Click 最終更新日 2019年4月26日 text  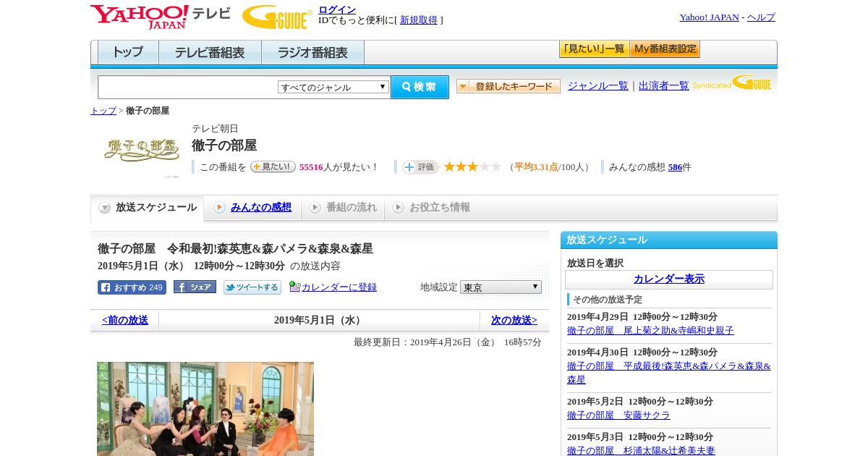click(448, 342)
